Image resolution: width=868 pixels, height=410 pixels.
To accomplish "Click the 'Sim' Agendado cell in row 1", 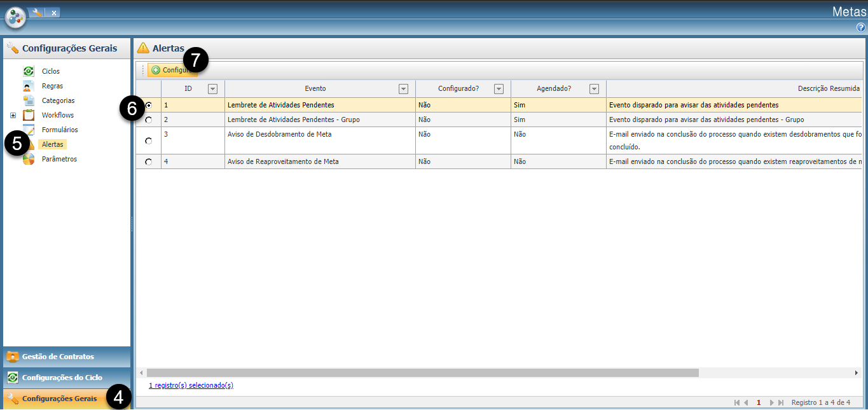I will pyautogui.click(x=558, y=105).
